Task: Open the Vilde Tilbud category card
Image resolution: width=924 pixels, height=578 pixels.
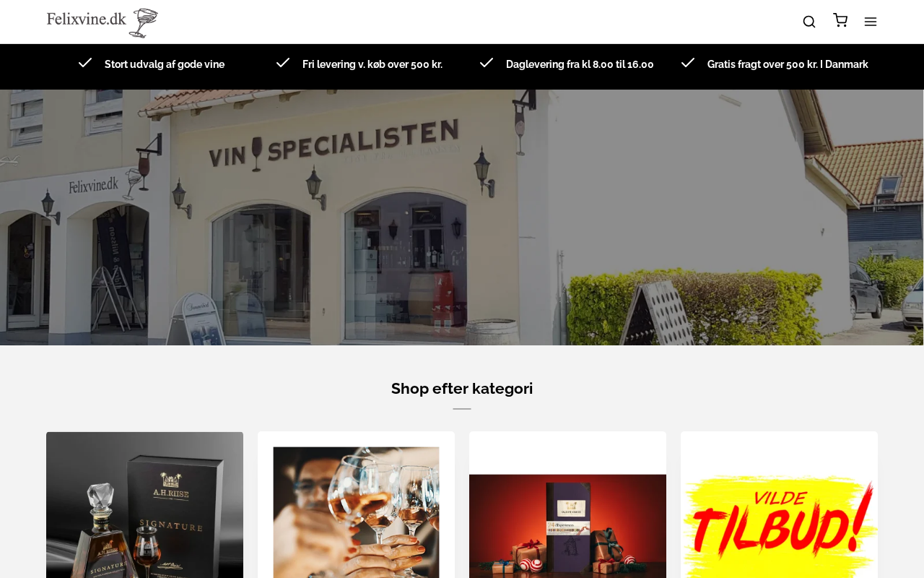Action: pos(779,505)
